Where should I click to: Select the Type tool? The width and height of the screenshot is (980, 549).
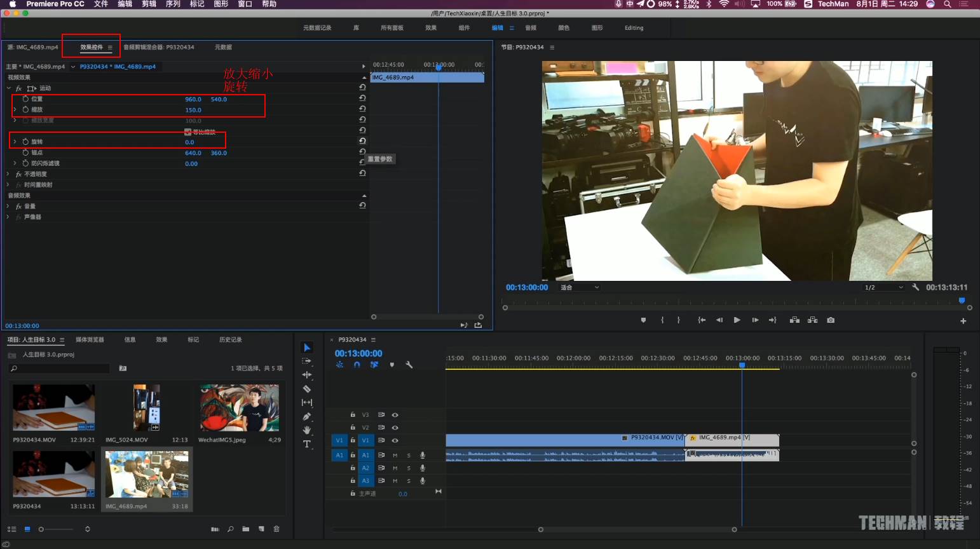(x=307, y=444)
